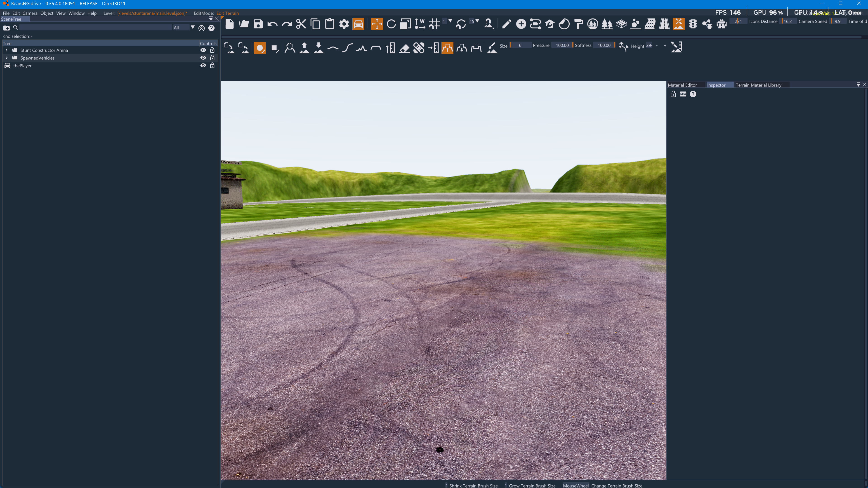Hide Stunt Constructor Arena with eye icon
Screen dimensions: 868x488
[203, 50]
